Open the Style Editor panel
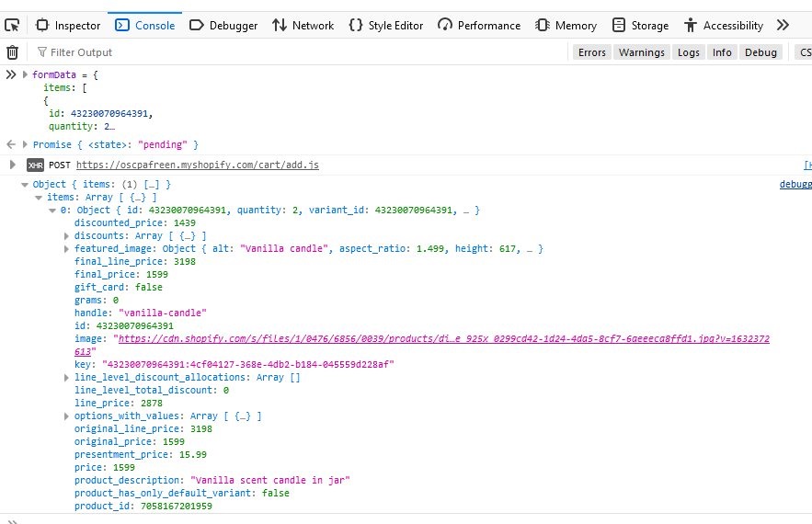812x524 pixels. [x=386, y=26]
